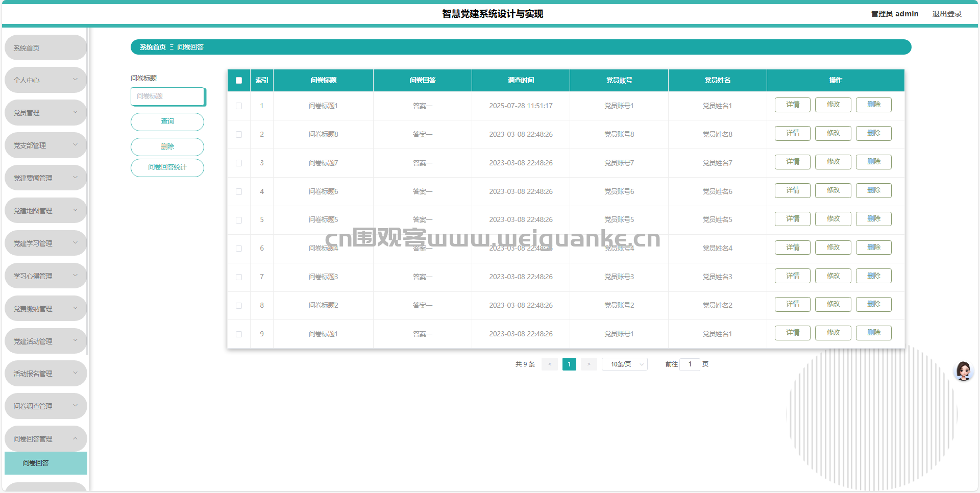Open the 问卷回答统计 statistics button
Screen dimensions: 980x493
tap(167, 167)
